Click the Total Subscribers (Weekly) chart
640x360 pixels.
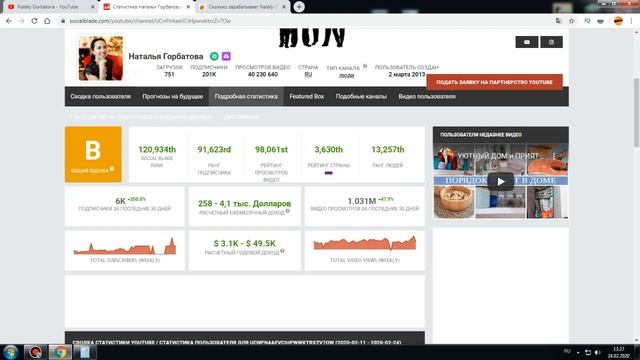point(125,246)
